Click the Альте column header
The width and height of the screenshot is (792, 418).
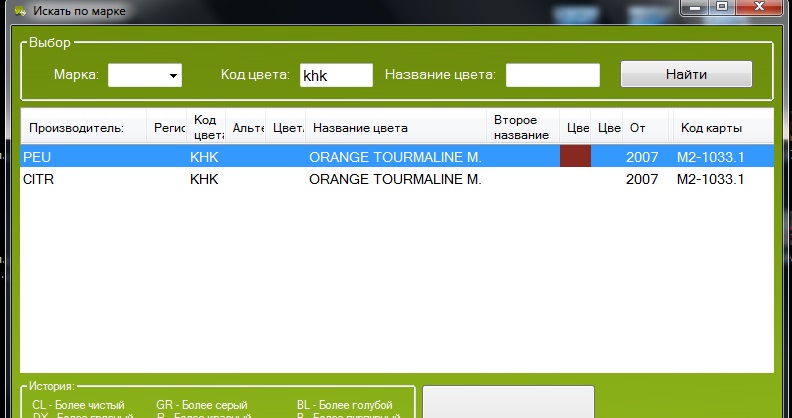pos(245,128)
